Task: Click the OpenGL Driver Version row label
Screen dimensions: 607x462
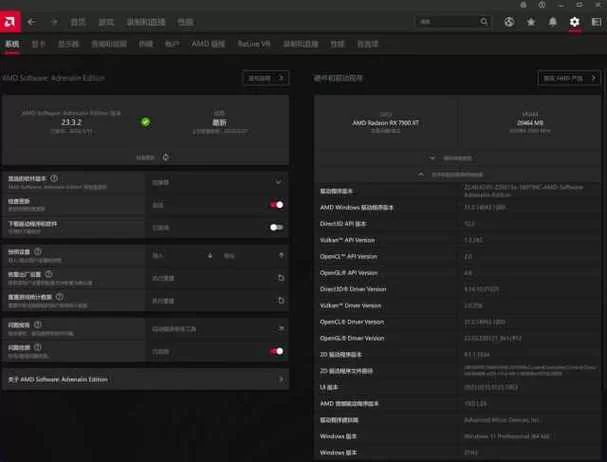Action: (x=352, y=338)
